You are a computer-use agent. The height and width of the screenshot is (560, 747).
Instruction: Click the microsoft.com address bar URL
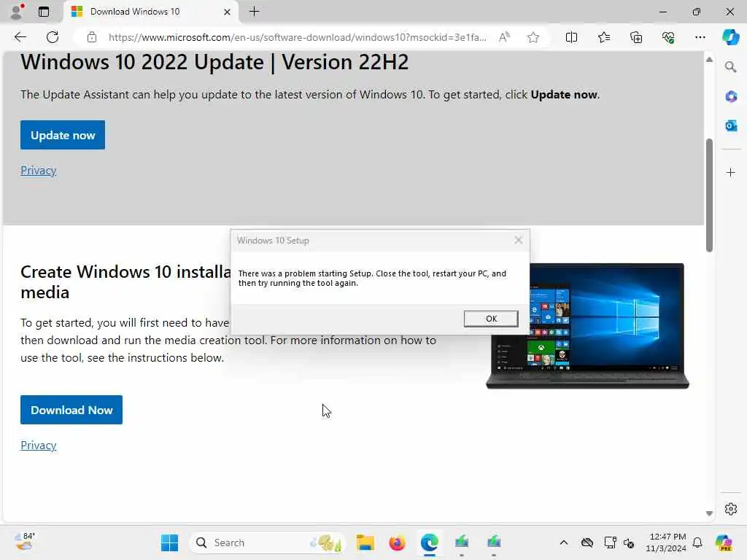point(298,37)
